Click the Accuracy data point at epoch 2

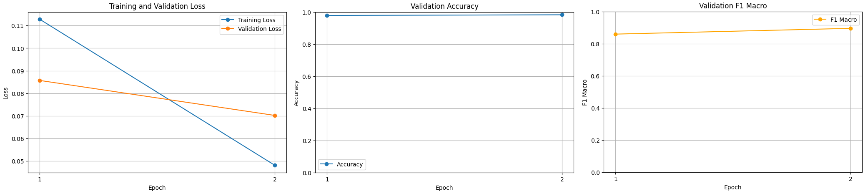pos(562,15)
